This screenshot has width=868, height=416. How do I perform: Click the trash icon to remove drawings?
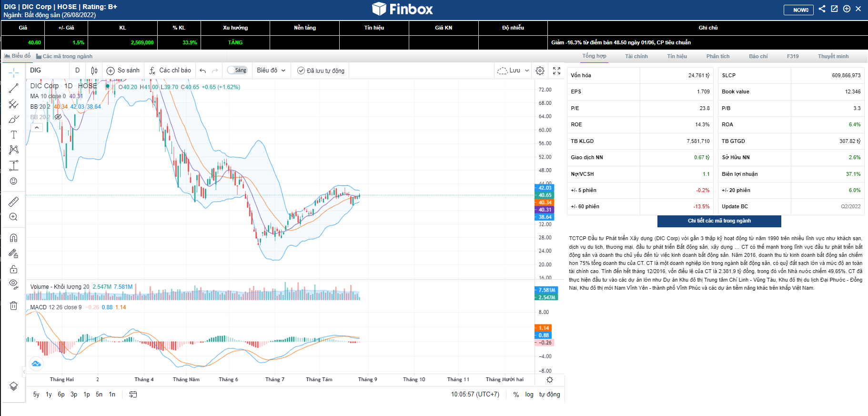(13, 306)
